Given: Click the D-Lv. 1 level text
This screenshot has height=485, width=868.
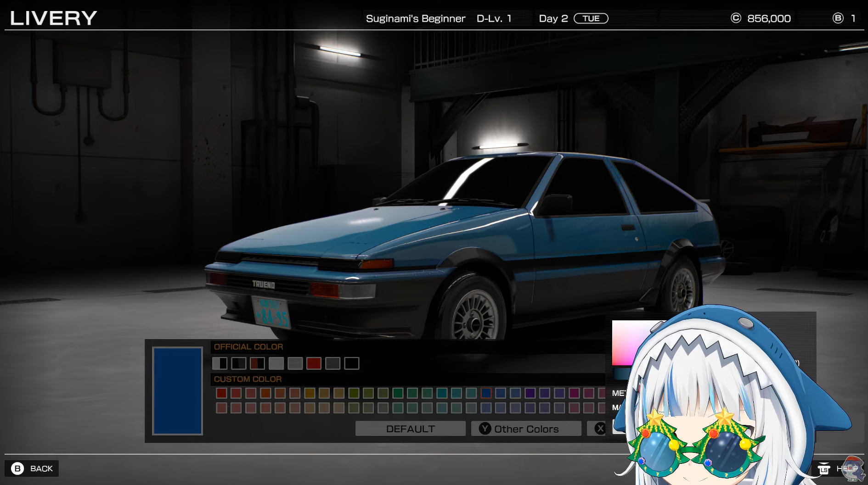Looking at the screenshot, I should point(494,18).
